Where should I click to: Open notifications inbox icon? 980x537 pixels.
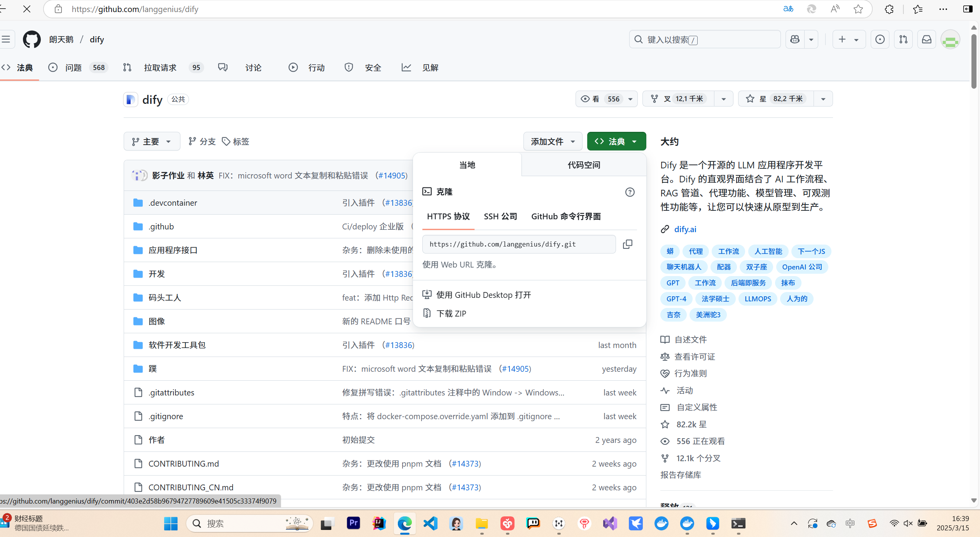click(x=927, y=39)
